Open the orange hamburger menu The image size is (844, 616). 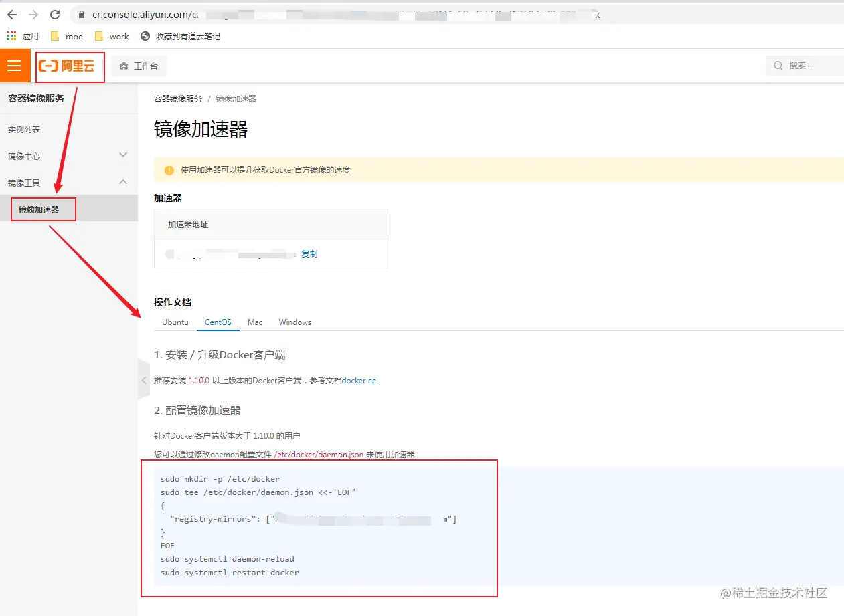(x=15, y=66)
